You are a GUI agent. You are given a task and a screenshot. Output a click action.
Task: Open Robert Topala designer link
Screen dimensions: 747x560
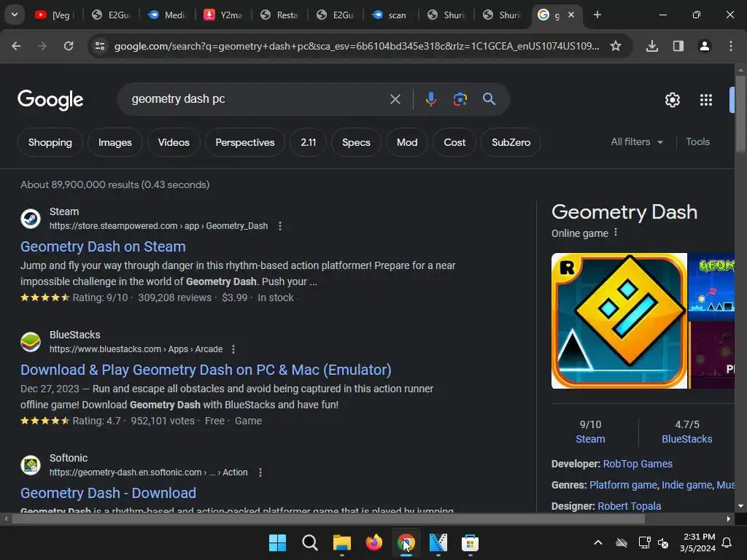[629, 506]
